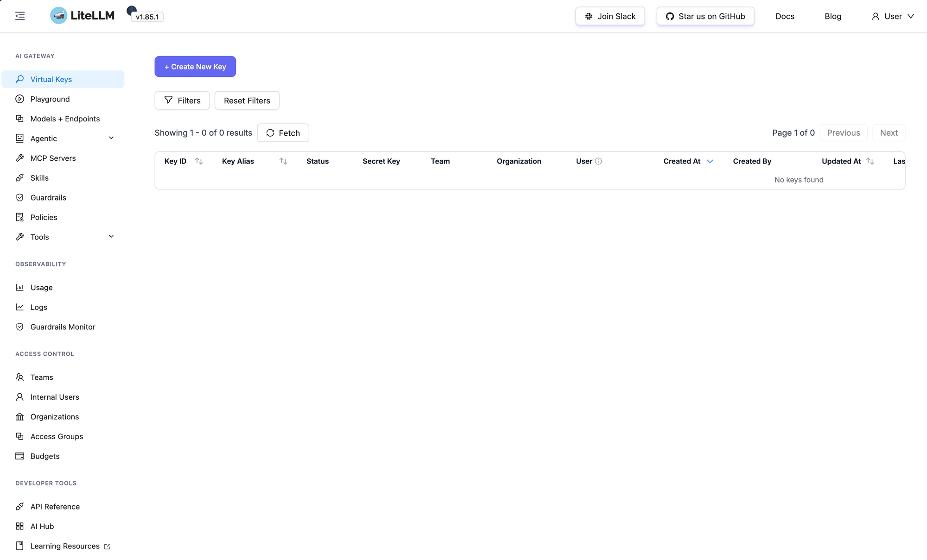Open the Playground page
Screen dimensions: 927x560
click(63, 99)
